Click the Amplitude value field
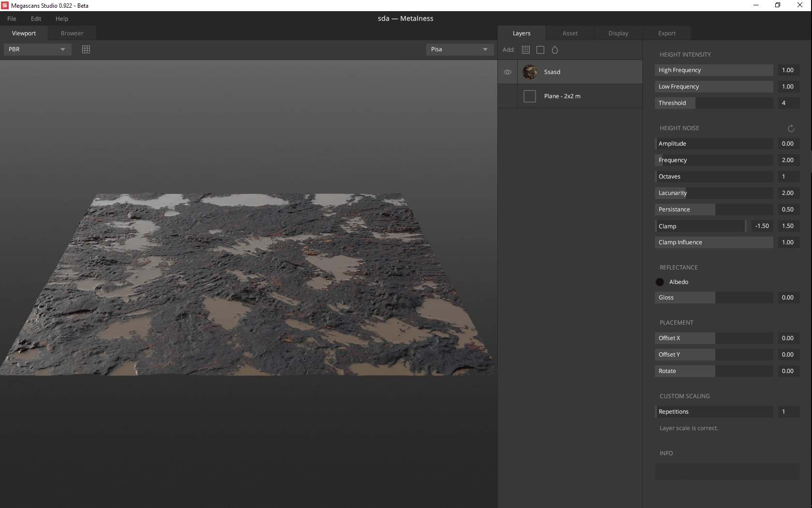 click(789, 144)
